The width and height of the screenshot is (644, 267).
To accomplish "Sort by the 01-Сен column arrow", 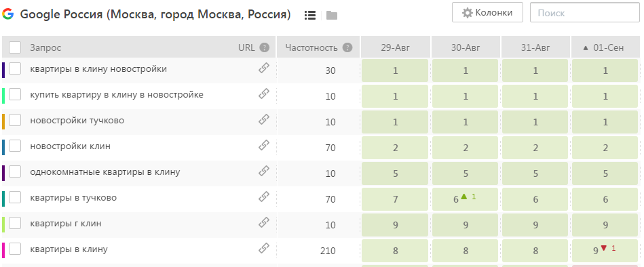I will (586, 48).
